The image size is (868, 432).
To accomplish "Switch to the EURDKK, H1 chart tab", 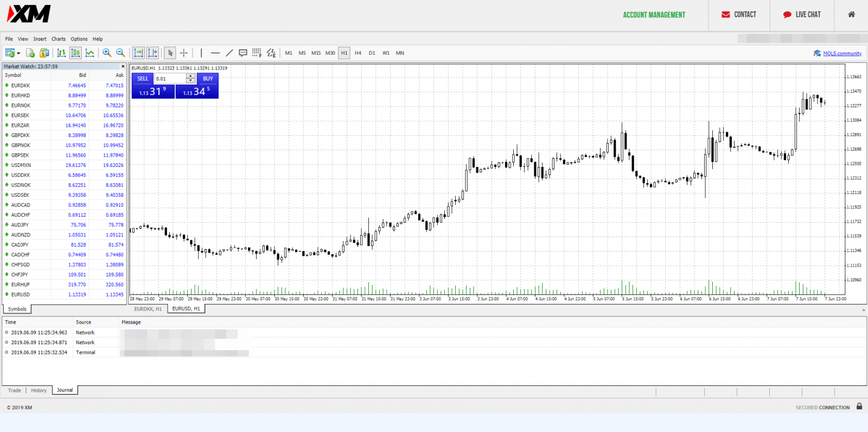I will 148,309.
